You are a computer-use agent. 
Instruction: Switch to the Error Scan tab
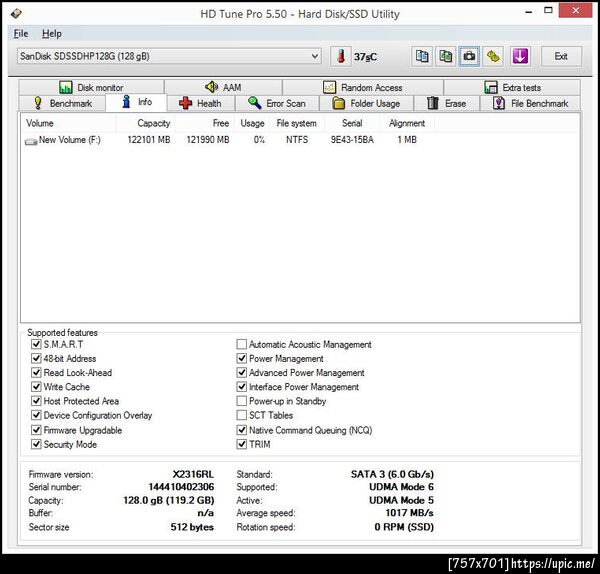point(277,103)
